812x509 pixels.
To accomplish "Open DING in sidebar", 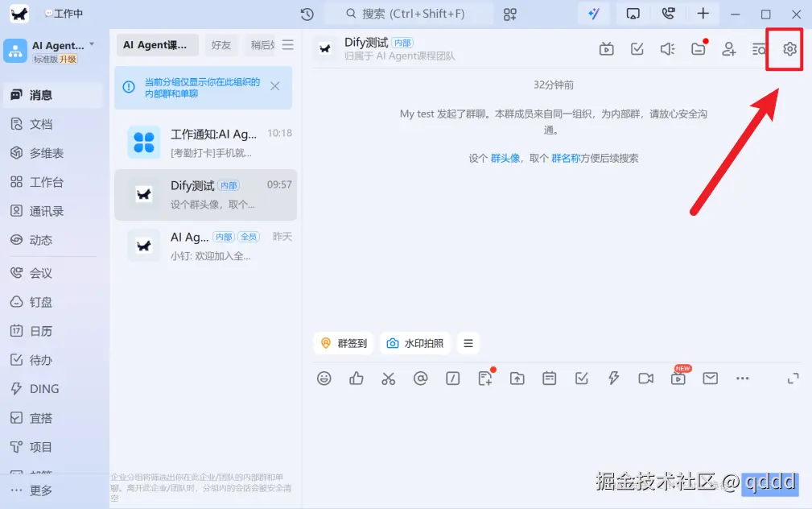I will [x=53, y=389].
